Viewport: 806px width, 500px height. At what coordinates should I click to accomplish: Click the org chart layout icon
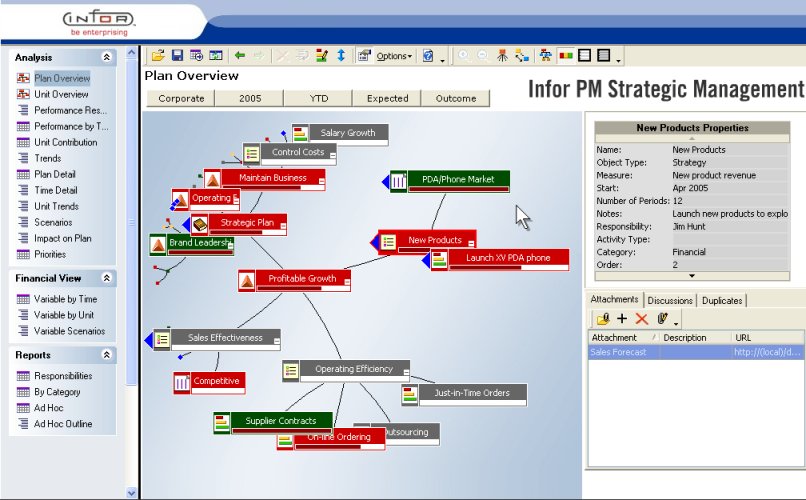click(545, 55)
